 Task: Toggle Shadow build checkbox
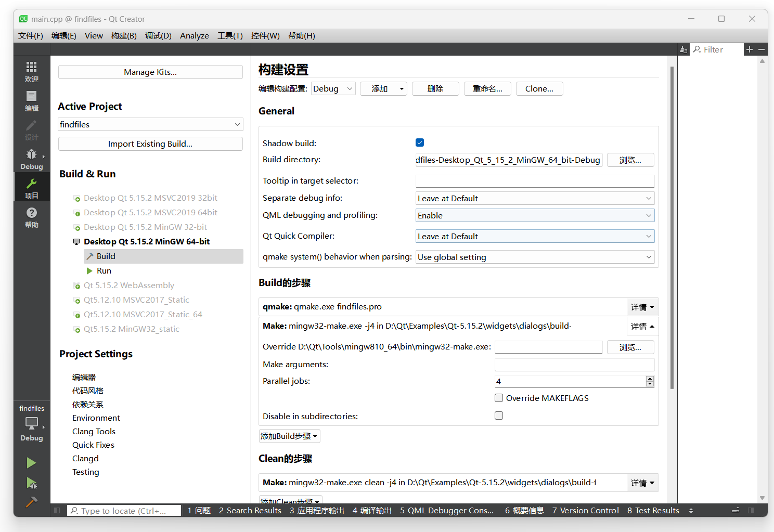(420, 142)
